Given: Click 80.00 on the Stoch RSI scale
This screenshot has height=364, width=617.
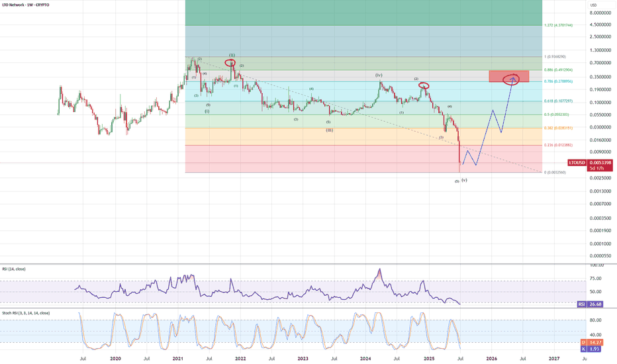Looking at the screenshot, I should tap(596, 320).
